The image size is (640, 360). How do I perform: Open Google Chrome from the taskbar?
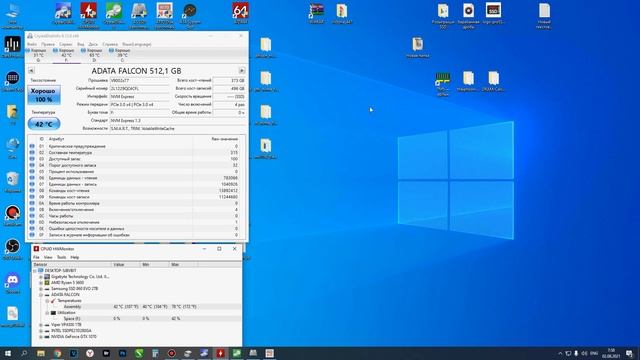pos(58,353)
